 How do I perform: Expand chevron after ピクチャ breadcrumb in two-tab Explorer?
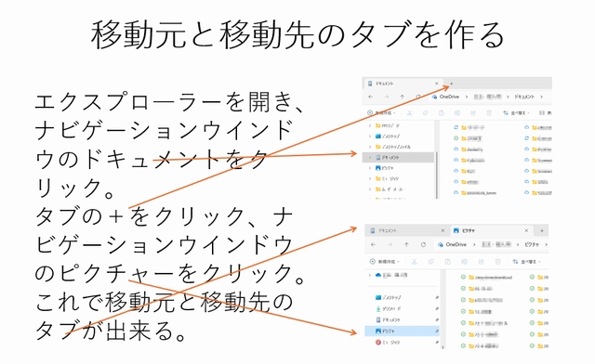[x=546, y=245]
